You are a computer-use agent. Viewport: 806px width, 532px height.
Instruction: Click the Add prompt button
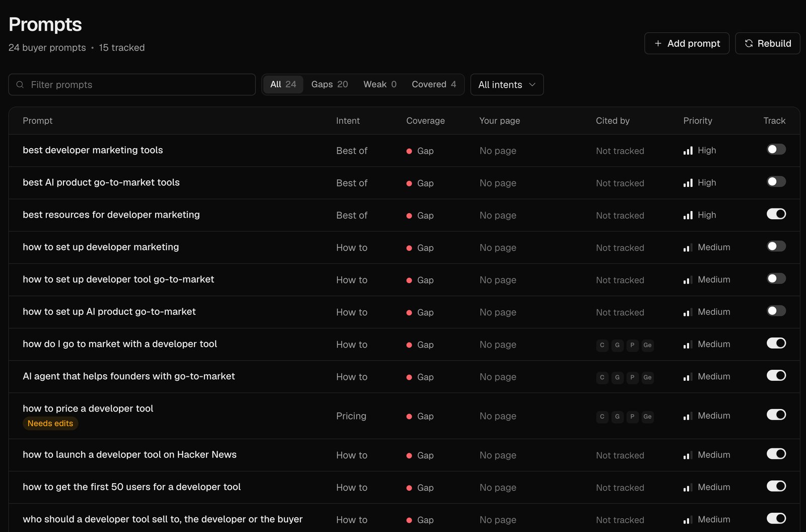[x=687, y=43]
